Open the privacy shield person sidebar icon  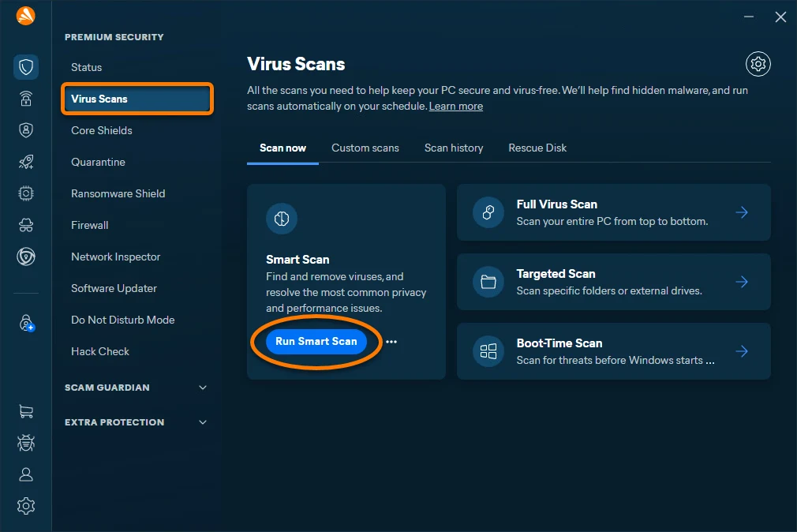[x=26, y=130]
